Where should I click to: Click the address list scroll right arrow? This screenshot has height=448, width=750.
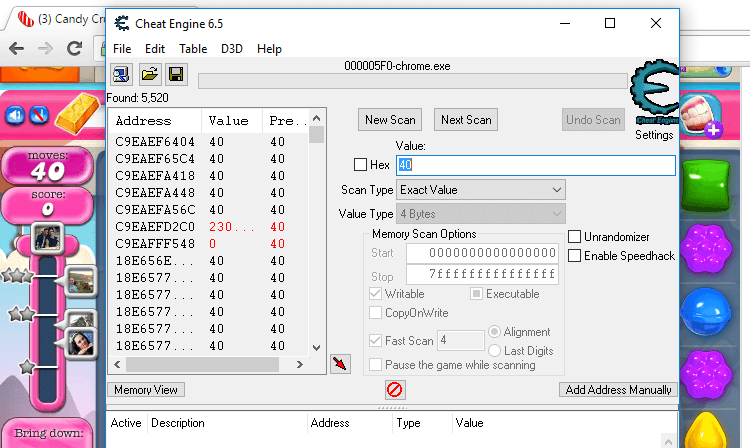pyautogui.click(x=300, y=364)
